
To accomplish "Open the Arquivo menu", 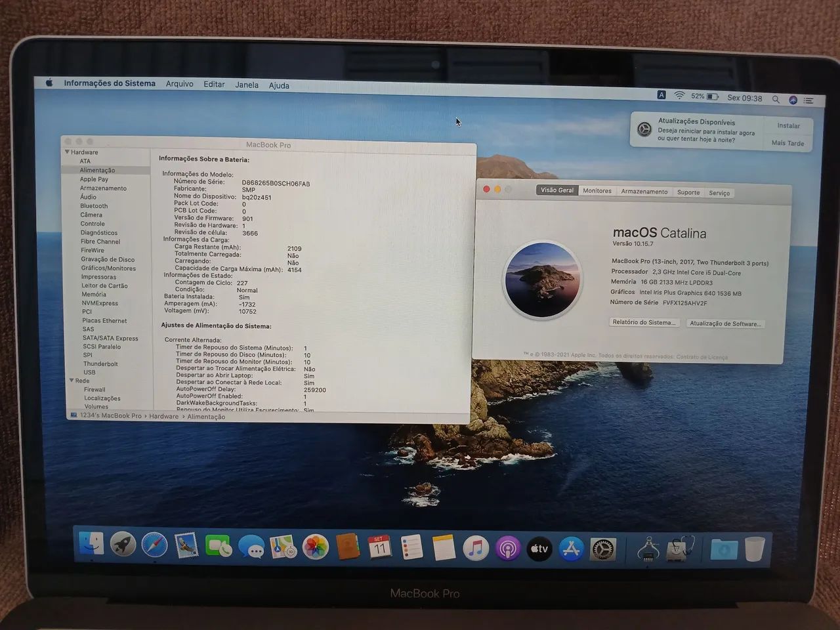I will pos(179,84).
